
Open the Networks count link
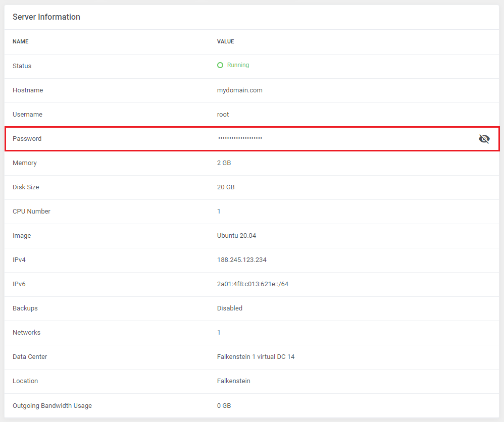(219, 333)
